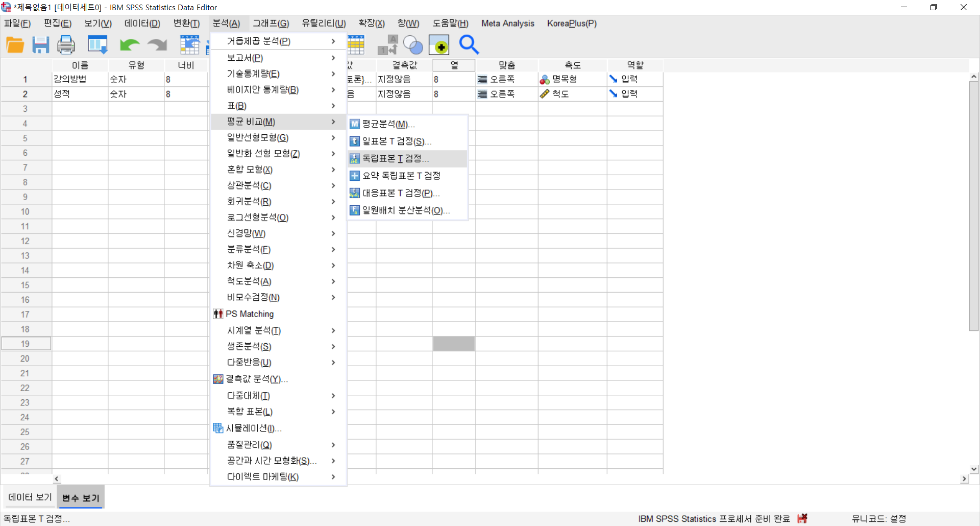Click the Means analysis M icon
Screen dimensions: 980x526
355,124
